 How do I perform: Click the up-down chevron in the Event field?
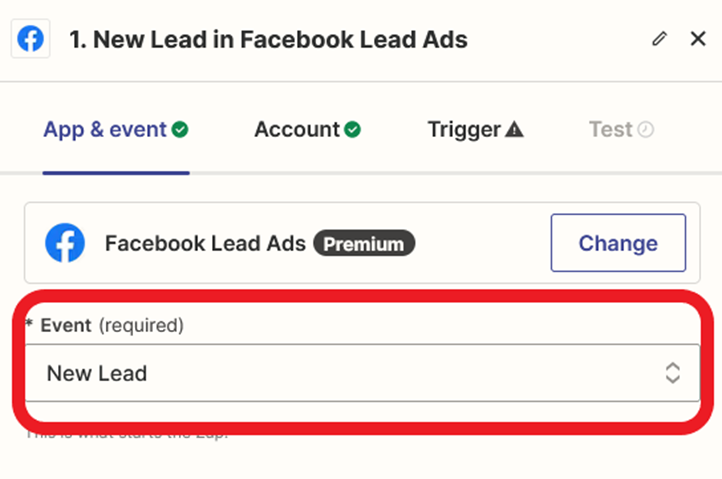(x=673, y=373)
